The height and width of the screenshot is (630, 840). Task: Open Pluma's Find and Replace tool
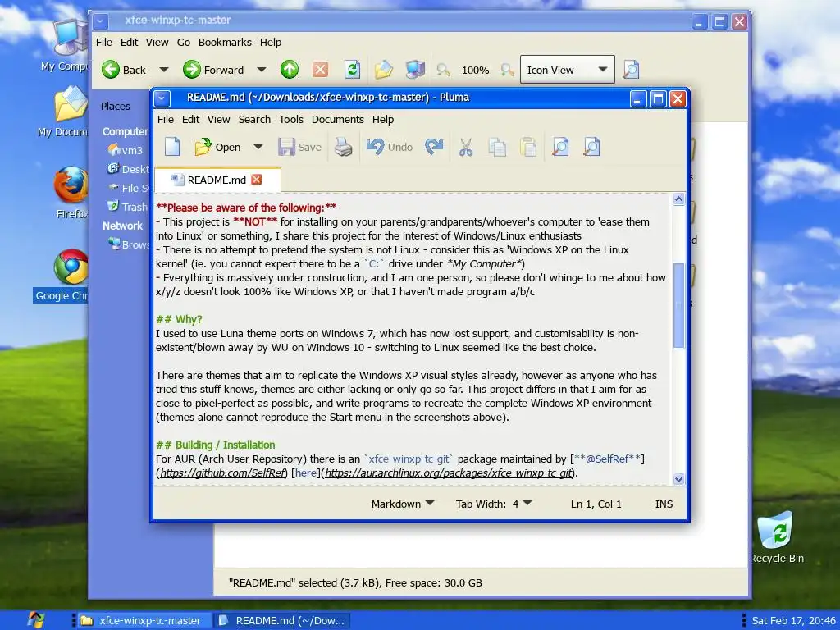[x=591, y=147]
